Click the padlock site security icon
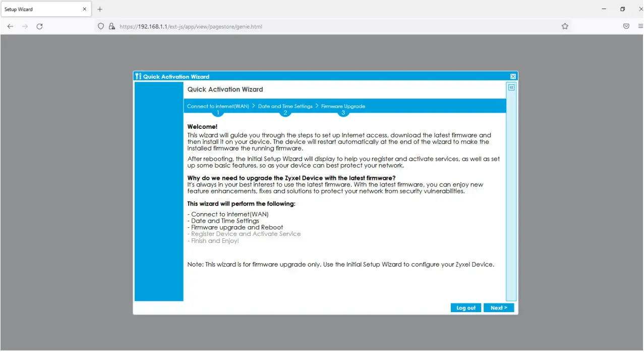The height and width of the screenshot is (352, 644). click(112, 26)
